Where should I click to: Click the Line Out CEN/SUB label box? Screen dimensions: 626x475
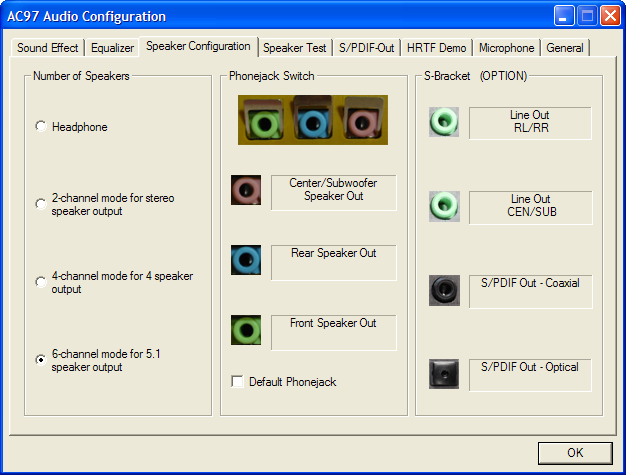[531, 208]
